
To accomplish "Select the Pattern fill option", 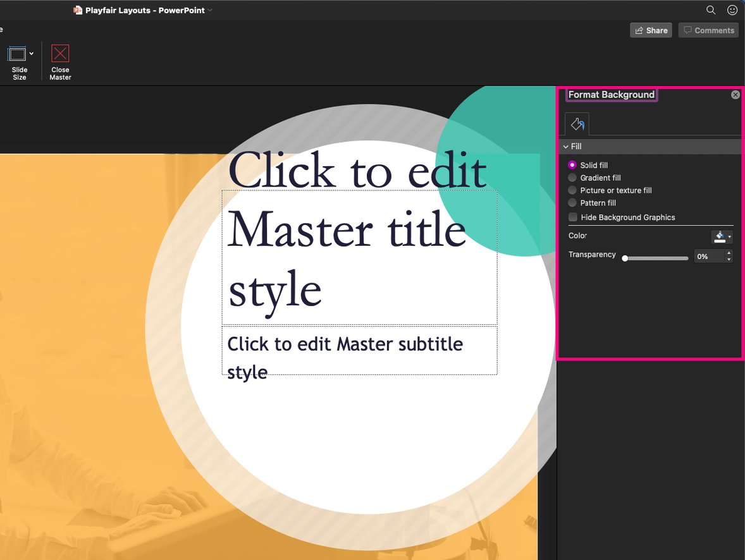I will click(x=572, y=203).
